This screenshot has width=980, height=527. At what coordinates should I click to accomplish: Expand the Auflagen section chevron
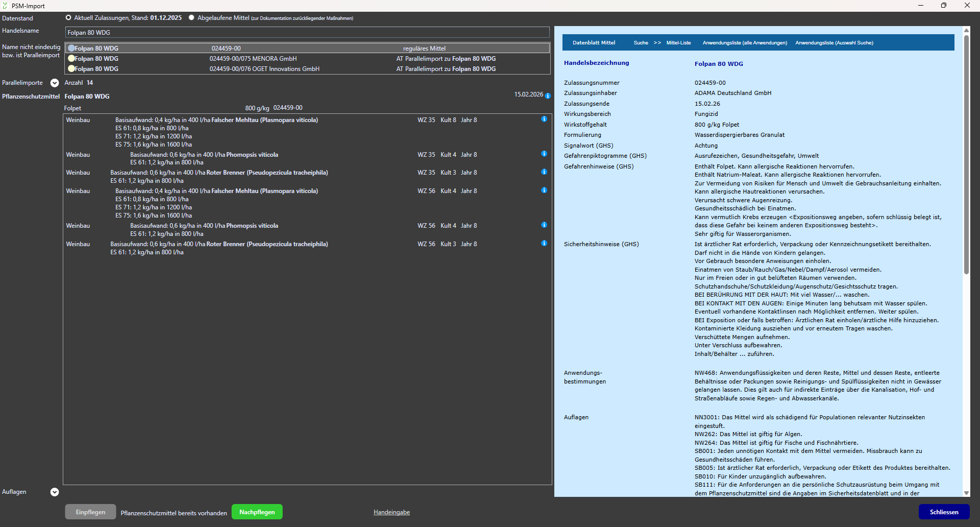pyautogui.click(x=55, y=492)
